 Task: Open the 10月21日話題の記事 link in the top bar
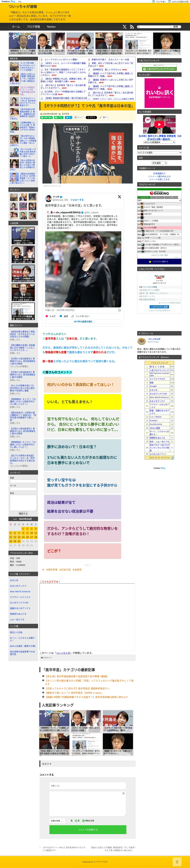coord(179,1)
